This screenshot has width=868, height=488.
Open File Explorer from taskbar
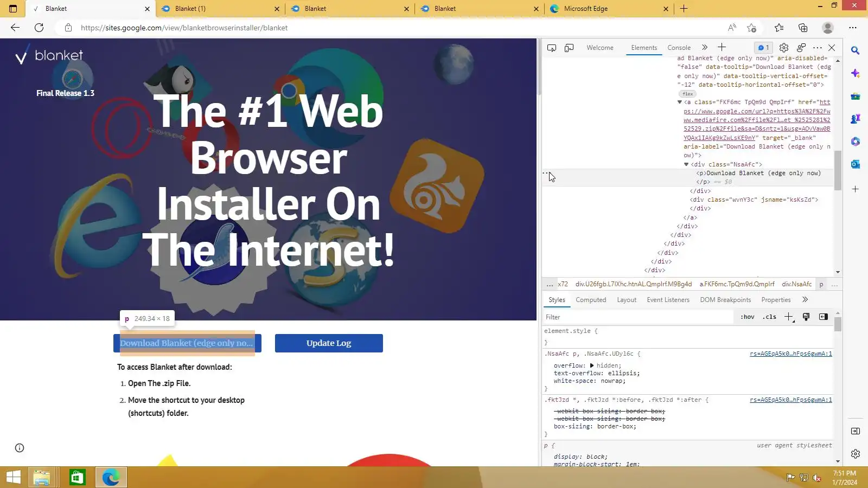pyautogui.click(x=42, y=477)
